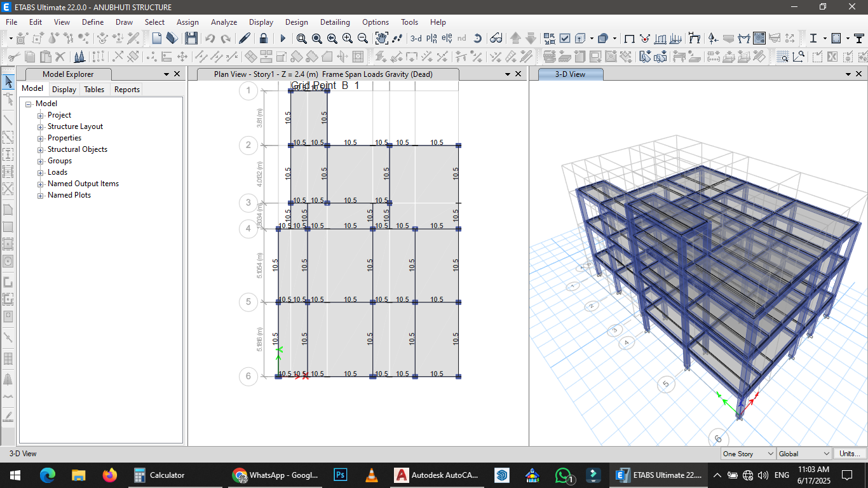The height and width of the screenshot is (488, 868).
Task: Save the model with the floppy disk icon
Action: click(191, 38)
